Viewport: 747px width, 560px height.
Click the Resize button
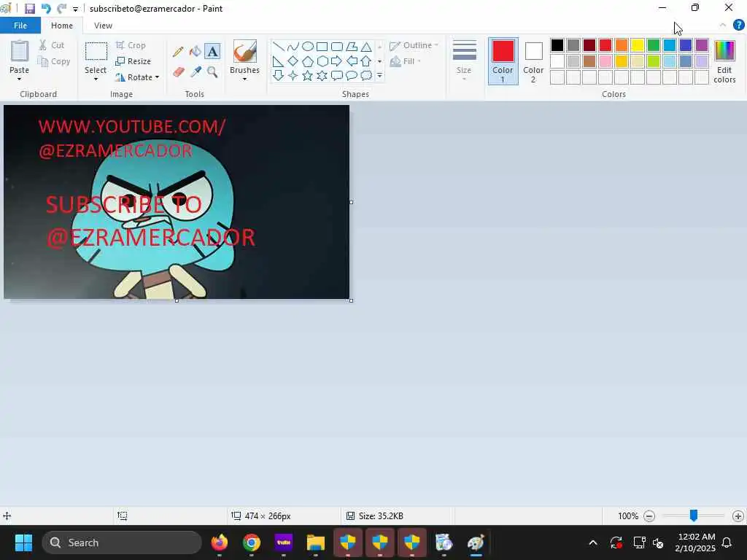click(133, 61)
